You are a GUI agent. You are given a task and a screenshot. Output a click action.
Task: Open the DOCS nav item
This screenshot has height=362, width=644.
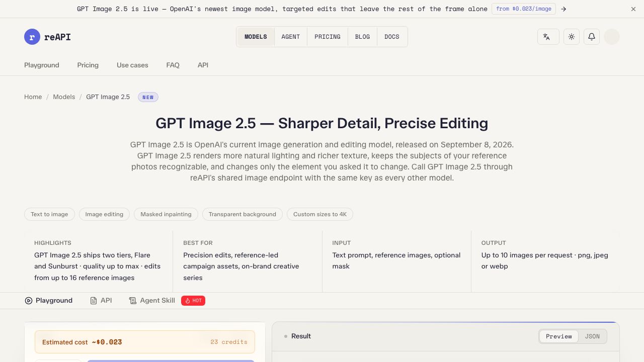[392, 37]
